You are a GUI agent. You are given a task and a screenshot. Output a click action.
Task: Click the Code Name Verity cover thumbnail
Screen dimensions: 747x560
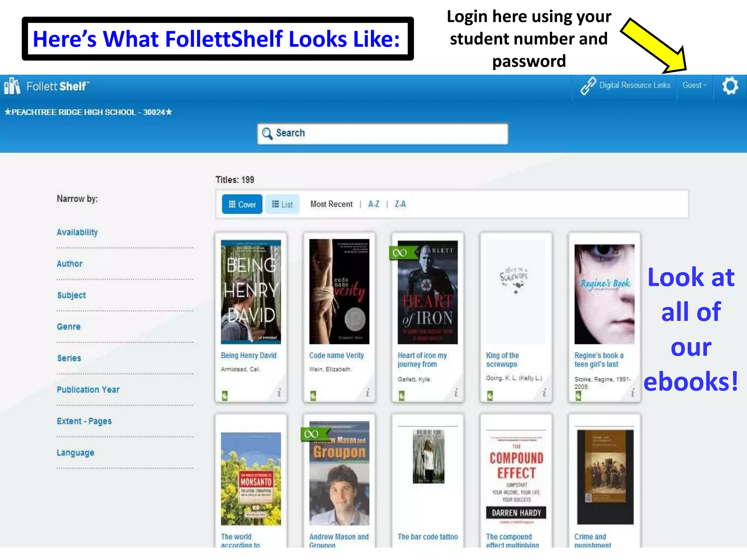click(x=339, y=292)
